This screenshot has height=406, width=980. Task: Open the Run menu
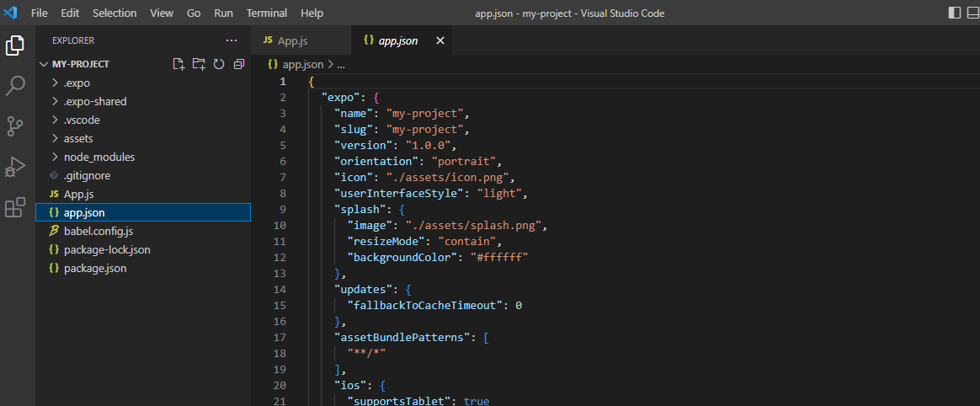point(223,13)
